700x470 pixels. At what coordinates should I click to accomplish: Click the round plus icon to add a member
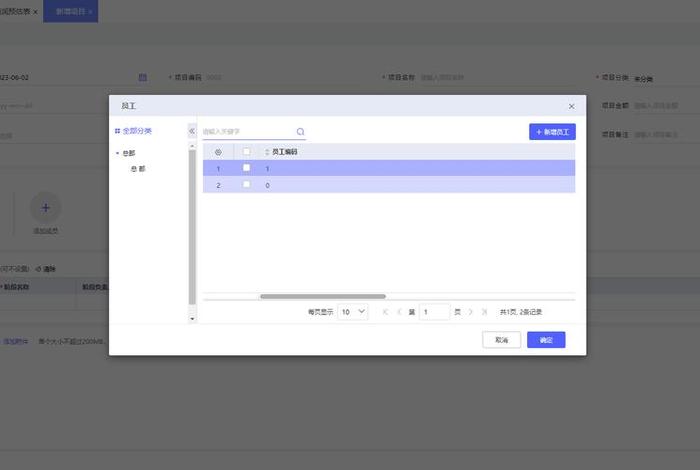(46, 208)
